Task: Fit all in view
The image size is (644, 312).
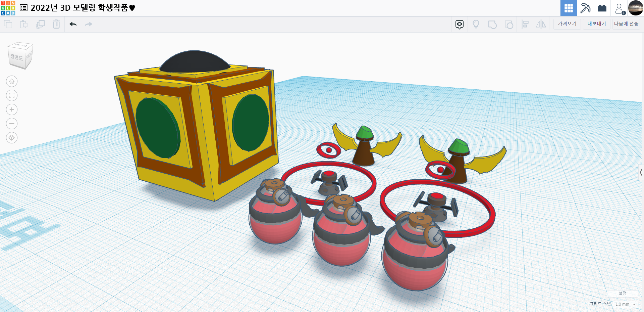Action: click(x=12, y=95)
